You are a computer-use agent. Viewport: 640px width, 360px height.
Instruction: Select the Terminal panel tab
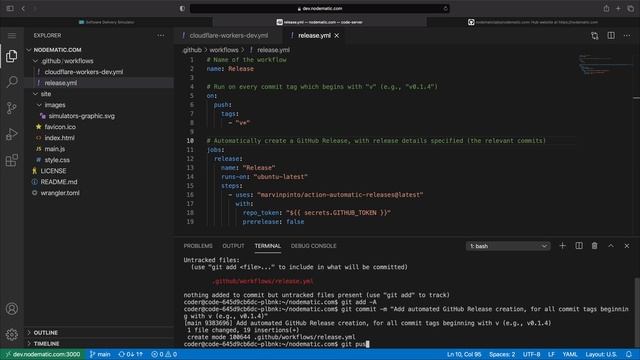click(x=268, y=246)
